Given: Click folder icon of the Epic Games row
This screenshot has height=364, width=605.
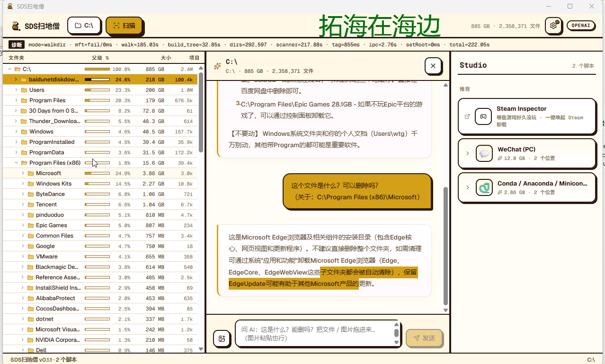Looking at the screenshot, I should [x=31, y=225].
